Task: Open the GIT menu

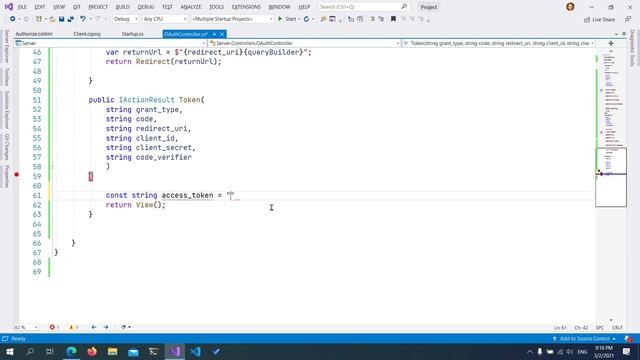Action: point(77,7)
